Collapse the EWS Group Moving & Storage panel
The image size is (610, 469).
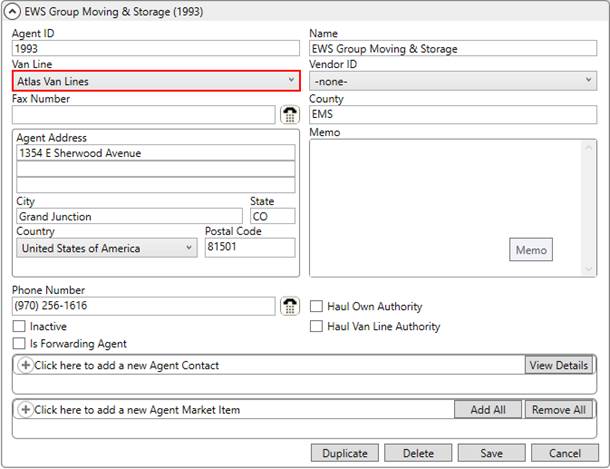(x=12, y=11)
